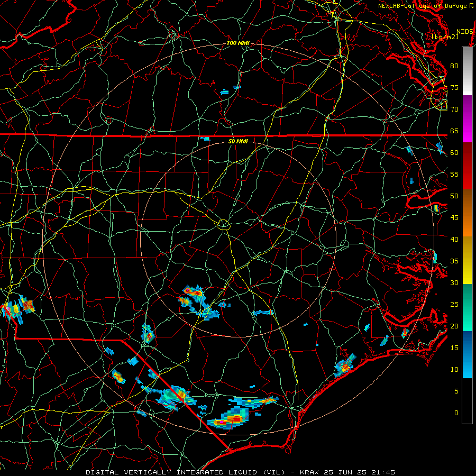
Task: Click the 50 NMI range ring label
Action: coord(238,141)
